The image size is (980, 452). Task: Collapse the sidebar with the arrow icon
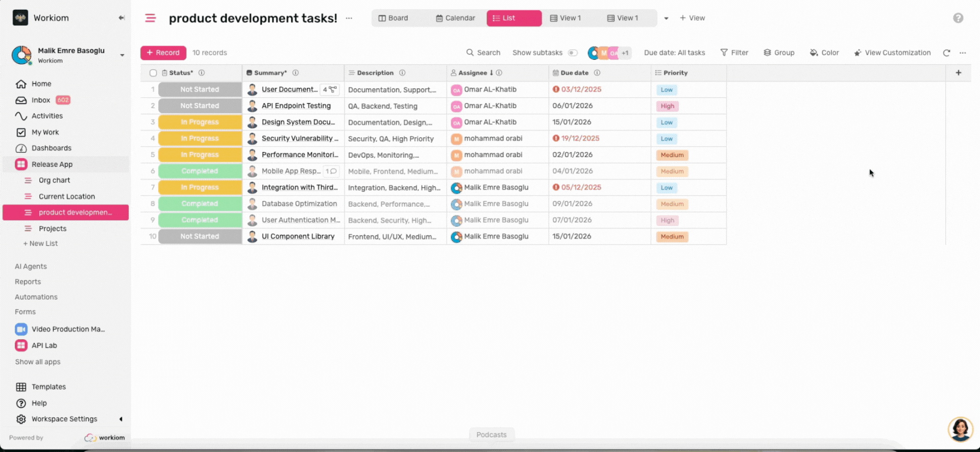pyautogui.click(x=121, y=18)
